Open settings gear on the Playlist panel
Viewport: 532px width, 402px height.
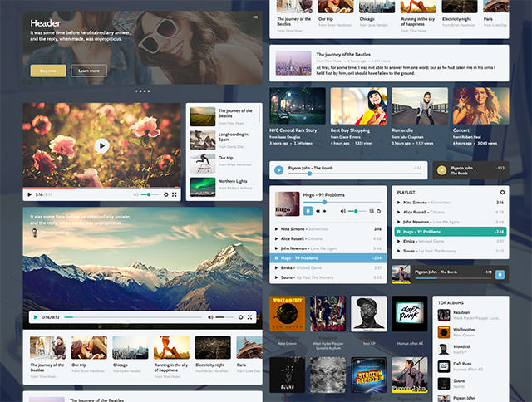(501, 192)
